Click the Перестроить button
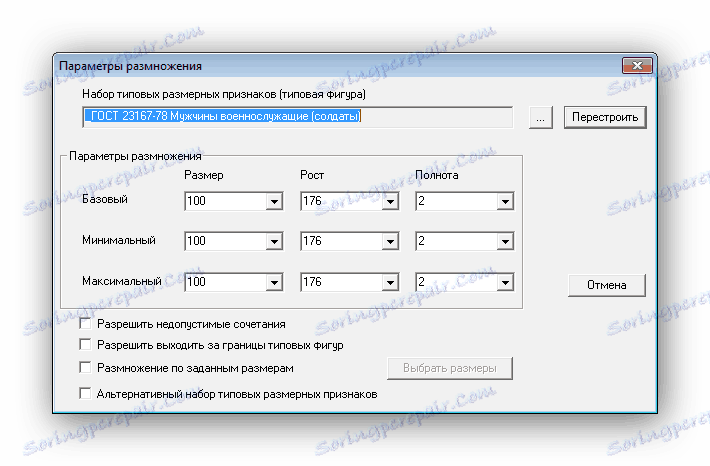The height and width of the screenshot is (466, 710). pyautogui.click(x=605, y=117)
